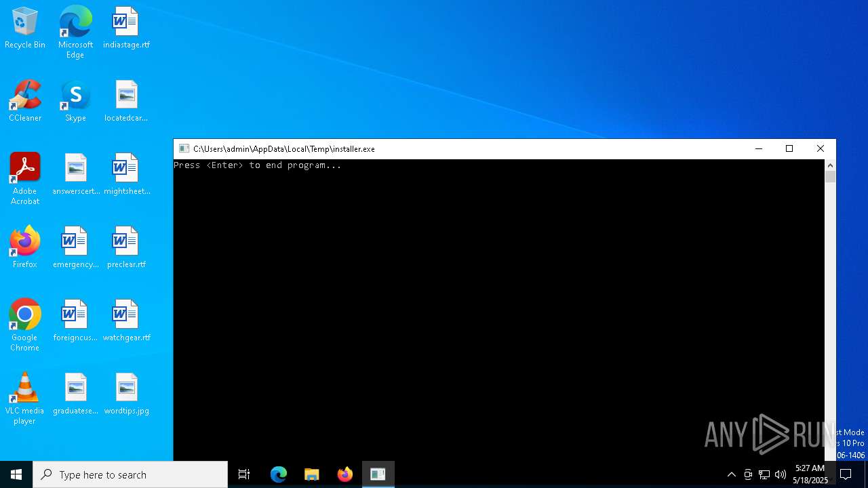
Task: Select the locatedcar image file
Action: pos(126,102)
